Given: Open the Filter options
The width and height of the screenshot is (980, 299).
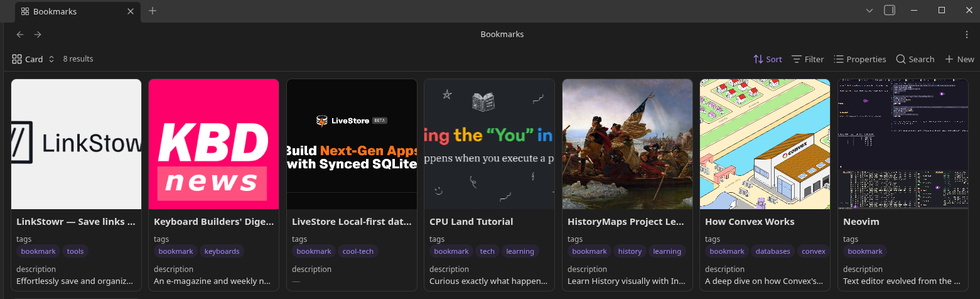Looking at the screenshot, I should (x=807, y=59).
